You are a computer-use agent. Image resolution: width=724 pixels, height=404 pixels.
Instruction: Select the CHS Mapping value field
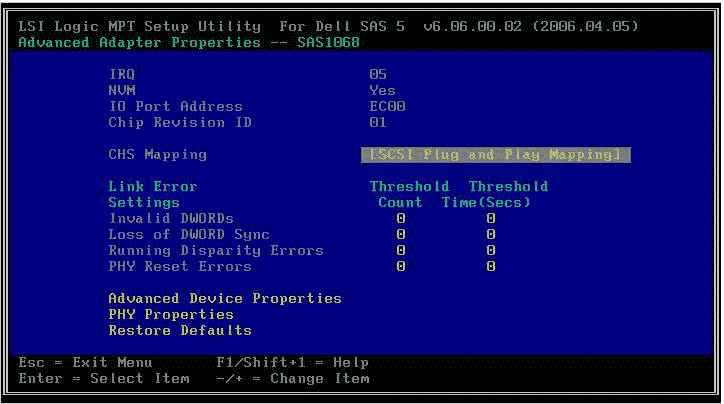(495, 155)
